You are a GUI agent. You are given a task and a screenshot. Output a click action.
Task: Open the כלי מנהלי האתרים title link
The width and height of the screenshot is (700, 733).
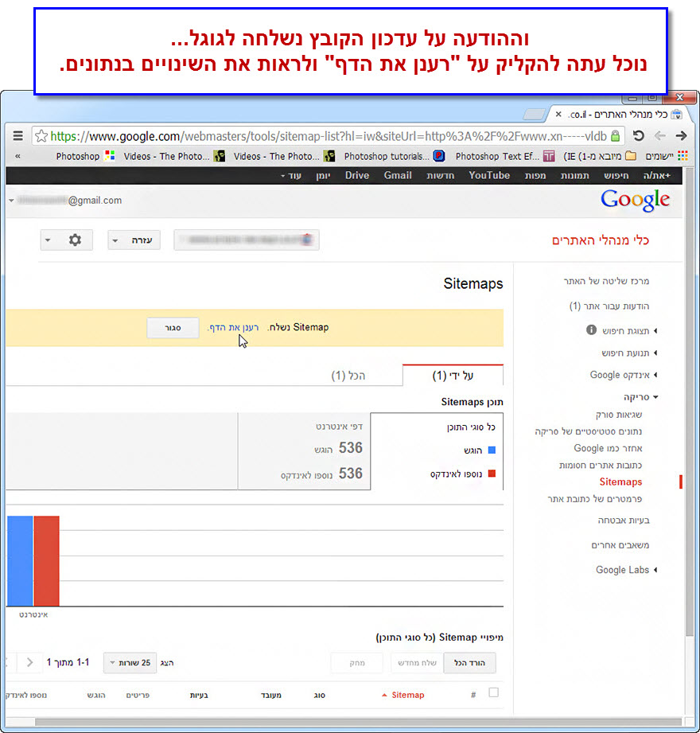[600, 240]
